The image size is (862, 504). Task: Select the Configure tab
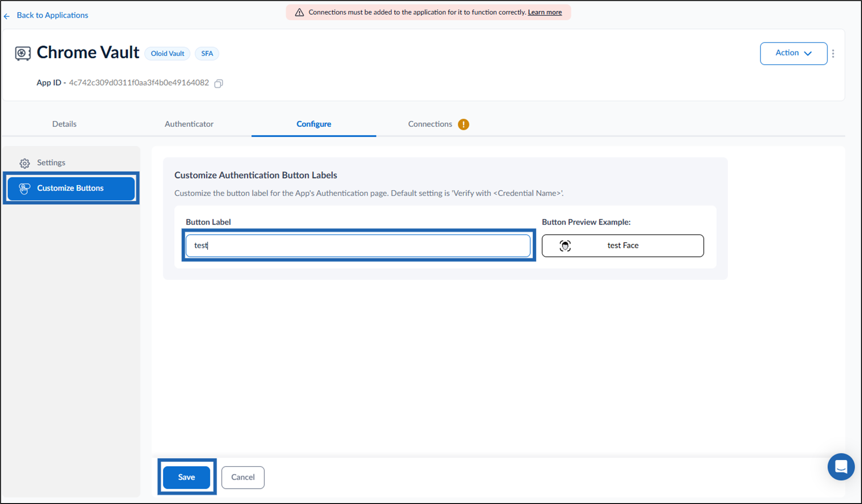click(x=314, y=124)
